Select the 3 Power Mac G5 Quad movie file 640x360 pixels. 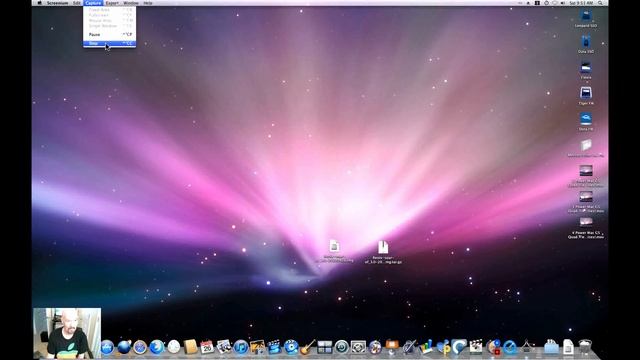[586, 197]
